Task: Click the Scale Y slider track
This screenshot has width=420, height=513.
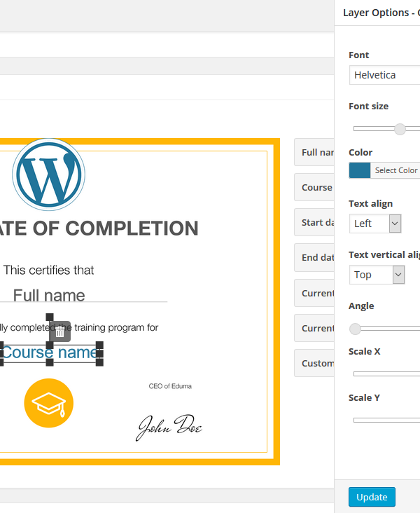Action: (386, 420)
